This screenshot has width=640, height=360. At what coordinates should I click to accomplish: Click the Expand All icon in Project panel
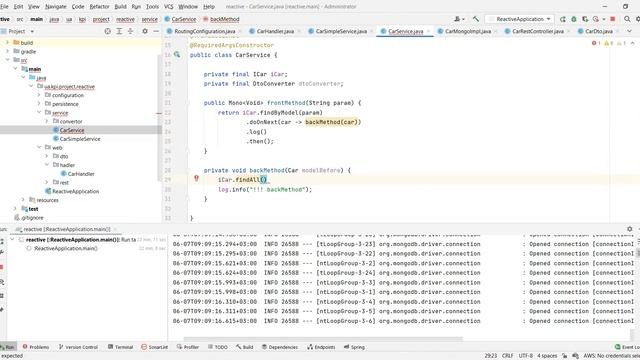(119, 31)
